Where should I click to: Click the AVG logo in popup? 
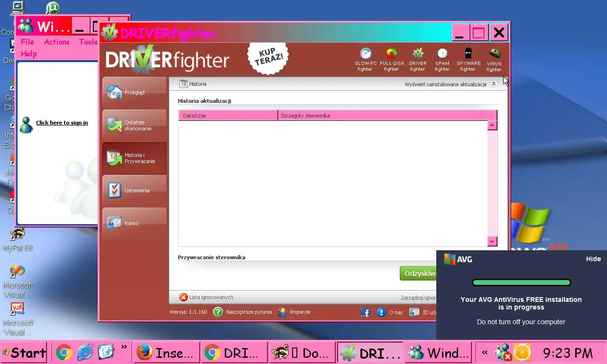(x=458, y=259)
